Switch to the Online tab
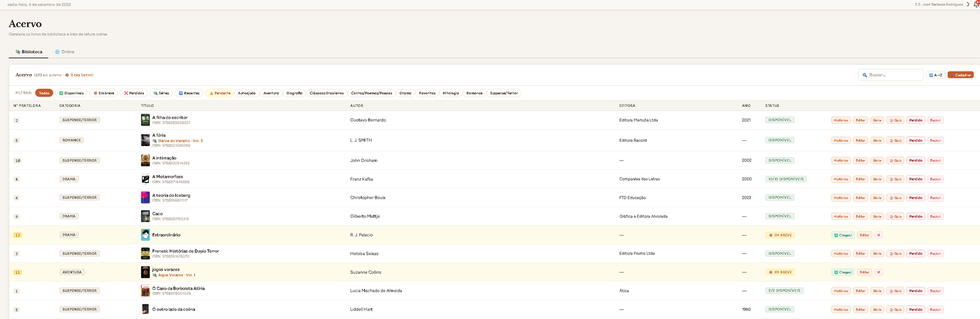 65,52
